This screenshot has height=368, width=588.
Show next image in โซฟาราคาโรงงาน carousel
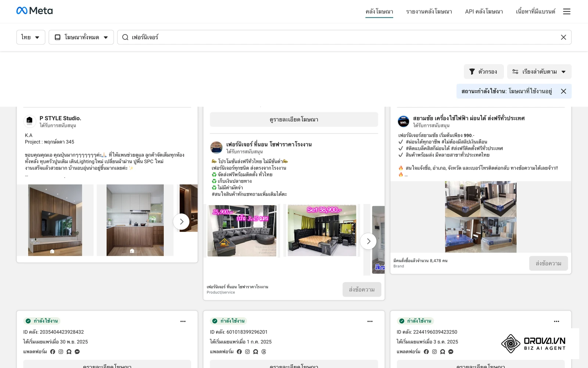pyautogui.click(x=368, y=241)
